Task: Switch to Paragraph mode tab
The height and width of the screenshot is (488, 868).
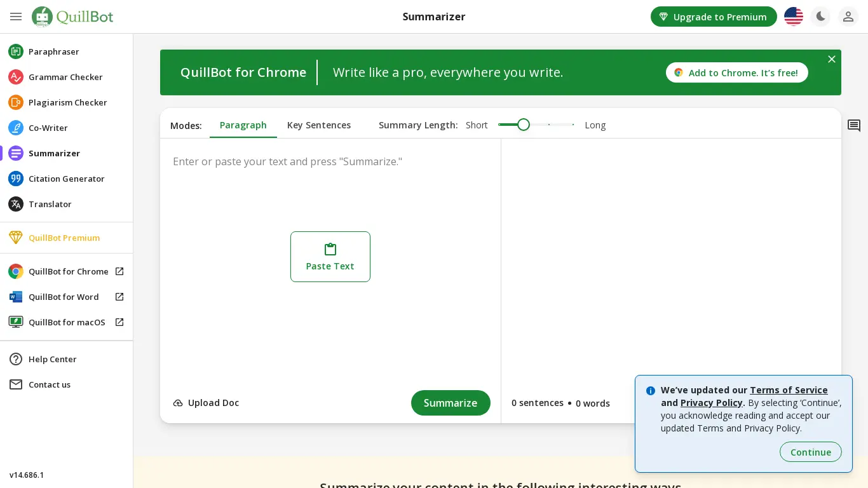Action: [243, 125]
